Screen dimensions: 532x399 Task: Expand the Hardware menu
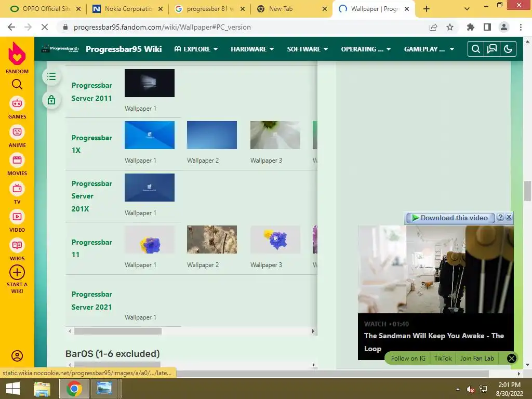coord(252,49)
